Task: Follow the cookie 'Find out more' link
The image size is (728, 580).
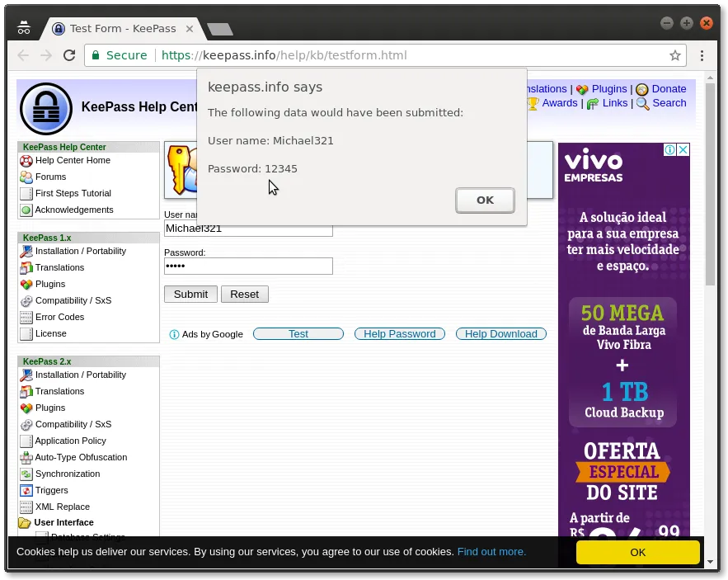Action: 491,552
